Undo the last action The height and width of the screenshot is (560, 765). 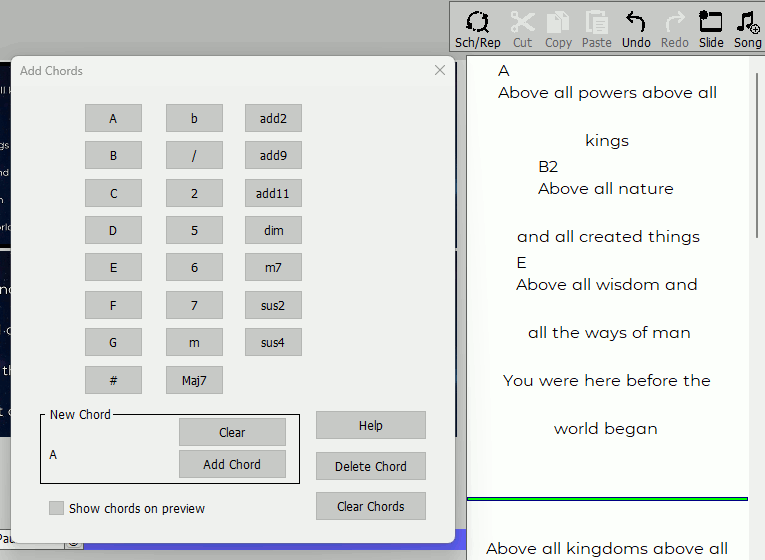pyautogui.click(x=635, y=28)
